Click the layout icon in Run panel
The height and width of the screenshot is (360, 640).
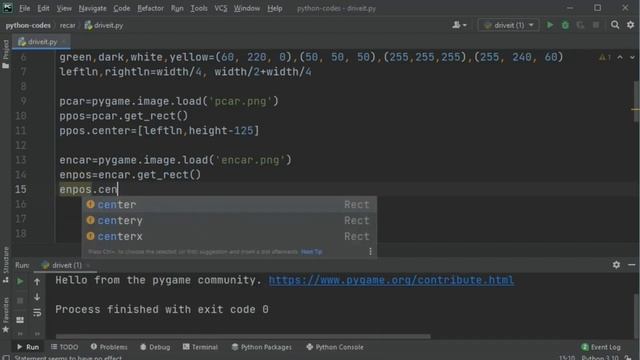click(x=20, y=320)
